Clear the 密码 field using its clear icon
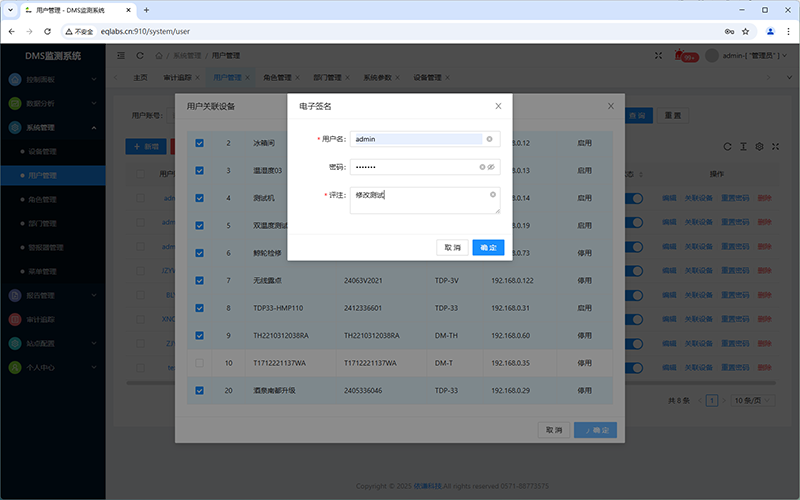The width and height of the screenshot is (800, 500). (x=482, y=167)
